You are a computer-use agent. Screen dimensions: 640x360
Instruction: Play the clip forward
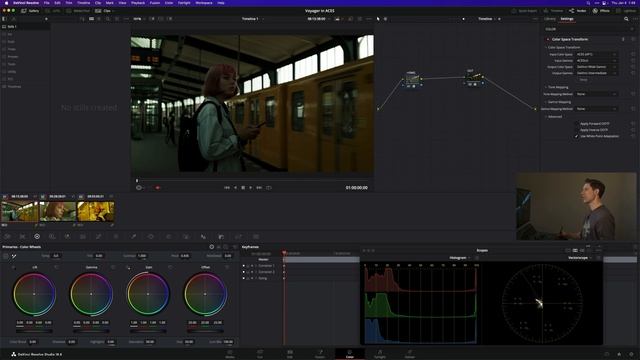point(251,188)
